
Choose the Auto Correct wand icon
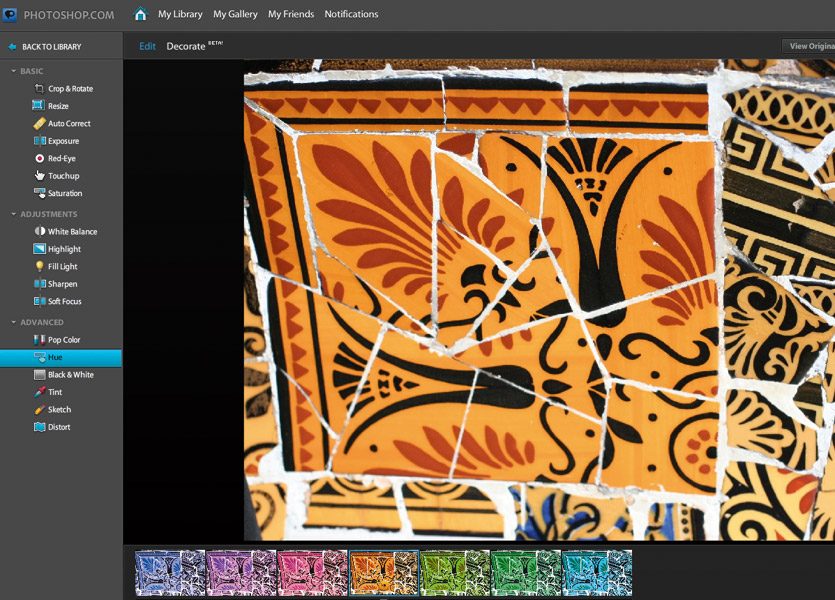(x=39, y=124)
